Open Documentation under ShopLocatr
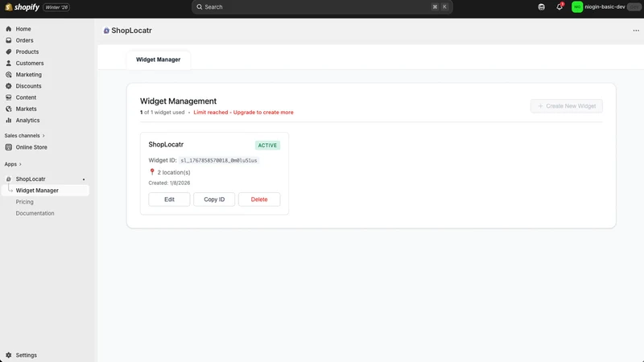 coord(35,213)
